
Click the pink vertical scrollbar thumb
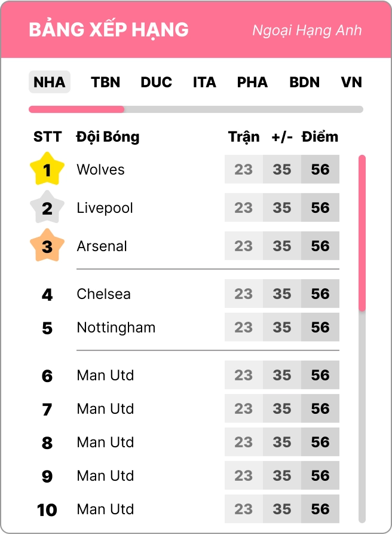click(x=362, y=233)
